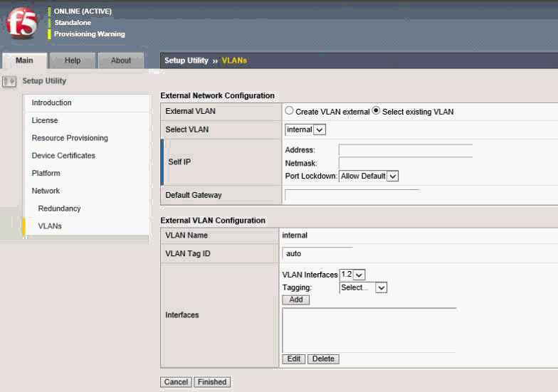Click the Self IP Address field
Viewport: 558px width, 392px height.
click(405, 150)
